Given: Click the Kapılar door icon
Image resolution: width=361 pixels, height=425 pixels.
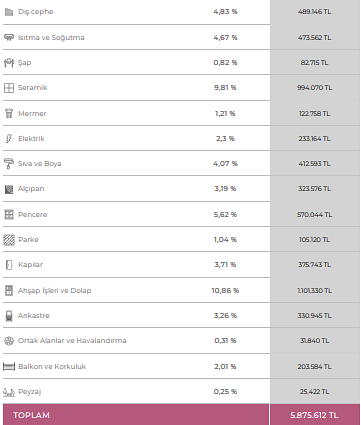Looking at the screenshot, I should (9, 265).
